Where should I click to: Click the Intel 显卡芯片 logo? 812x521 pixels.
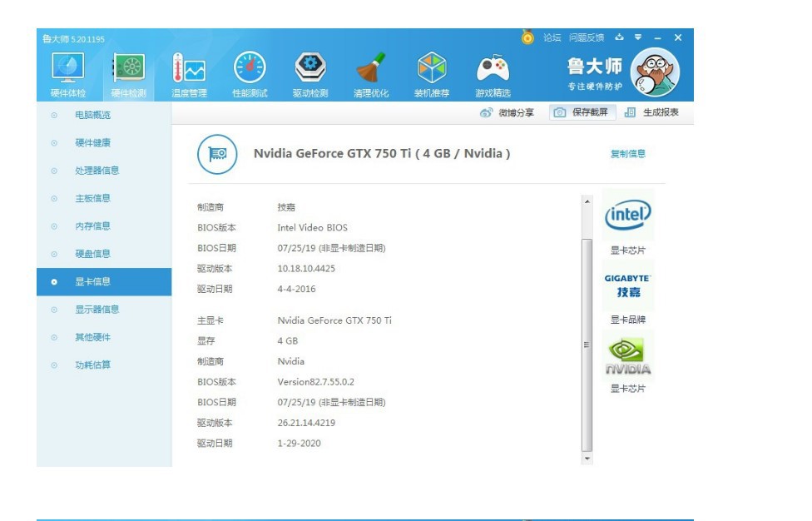pyautogui.click(x=627, y=215)
